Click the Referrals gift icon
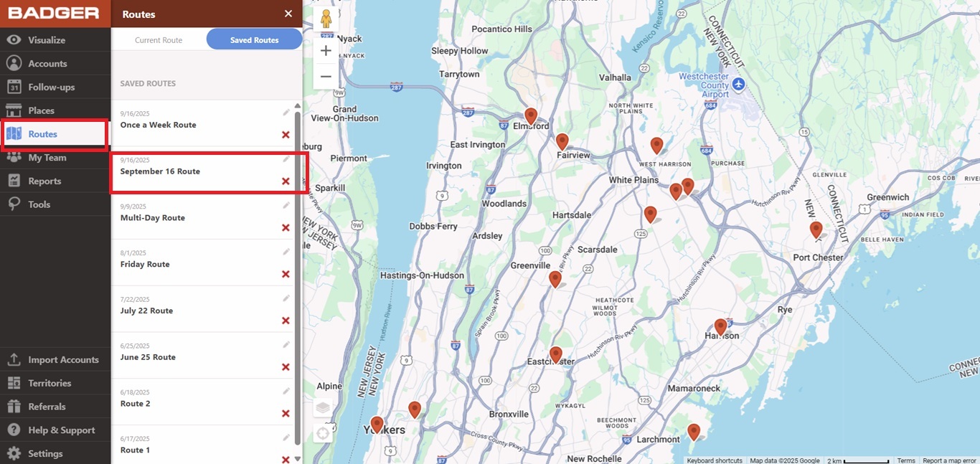This screenshot has width=980, height=464. click(14, 407)
